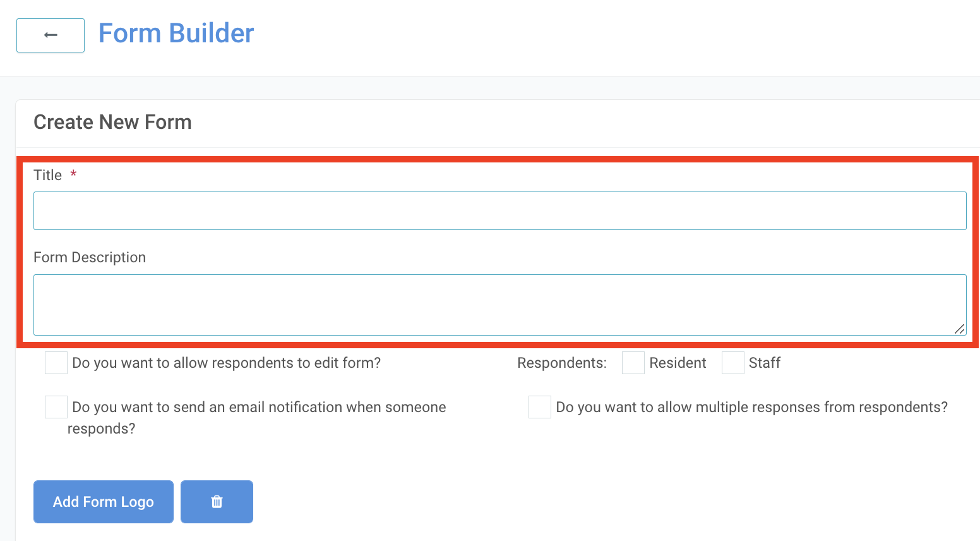Click the Respondents: label
The image size is (980, 541).
[x=561, y=363]
